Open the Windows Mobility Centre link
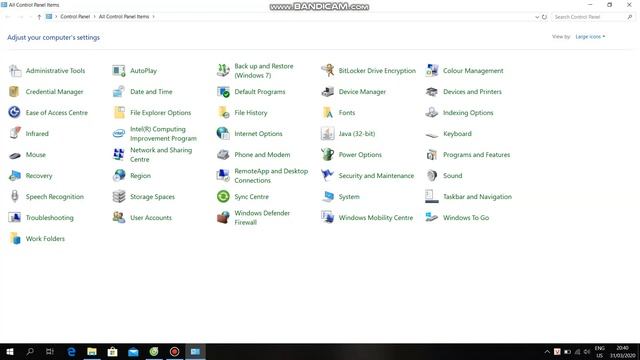Image resolution: width=640 pixels, height=360 pixels. (376, 218)
